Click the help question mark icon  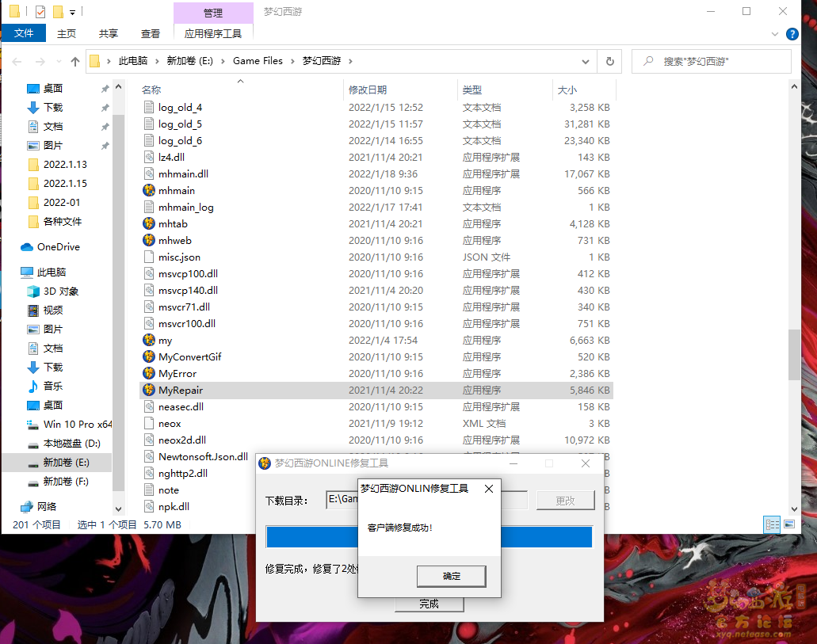pos(792,34)
